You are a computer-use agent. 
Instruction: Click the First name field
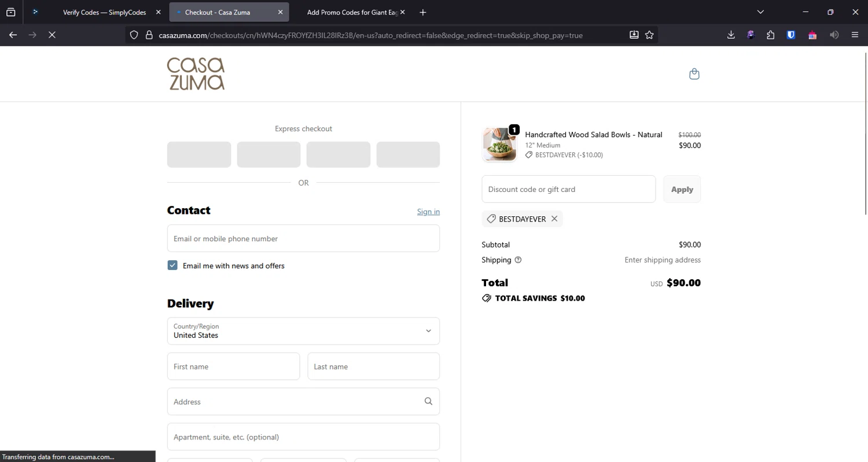233,367
